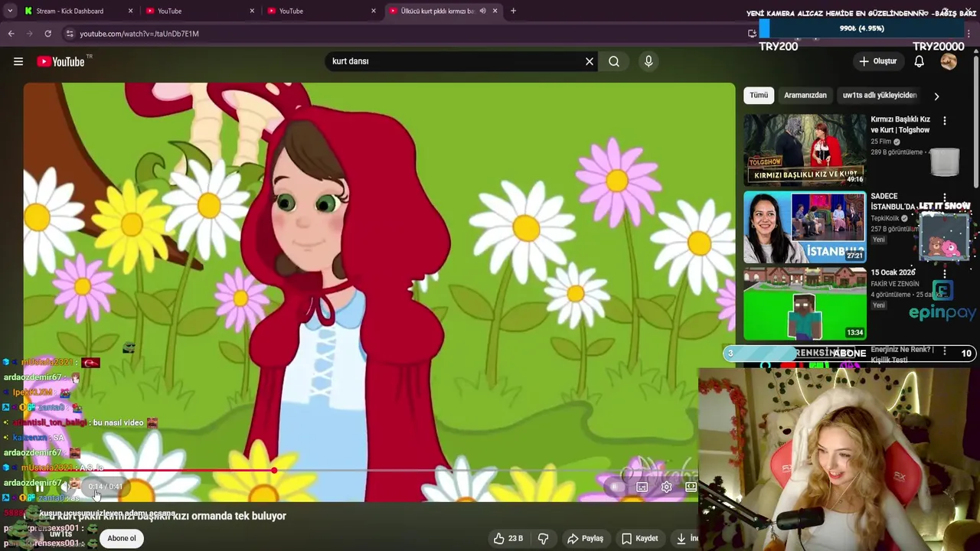This screenshot has height=551, width=980.
Task: Open the Minecraft FAKİR VE ZENGİN thumbnail
Action: pyautogui.click(x=805, y=304)
